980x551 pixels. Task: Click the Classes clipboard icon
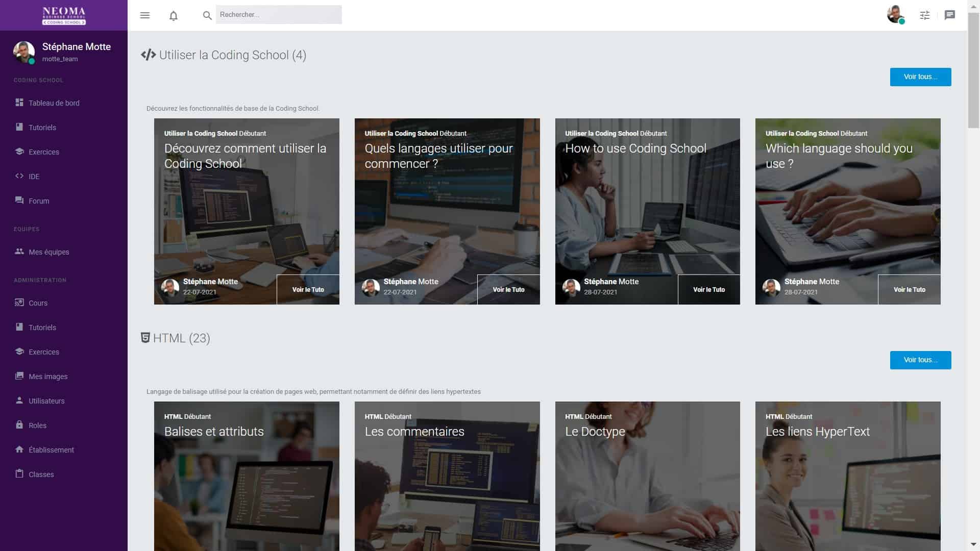(x=19, y=473)
